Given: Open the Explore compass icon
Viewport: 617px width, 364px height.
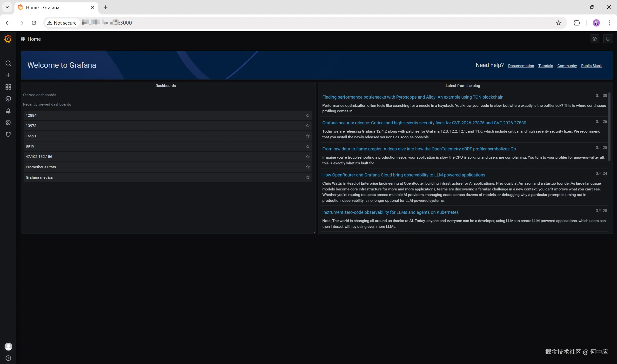Looking at the screenshot, I should (x=8, y=99).
